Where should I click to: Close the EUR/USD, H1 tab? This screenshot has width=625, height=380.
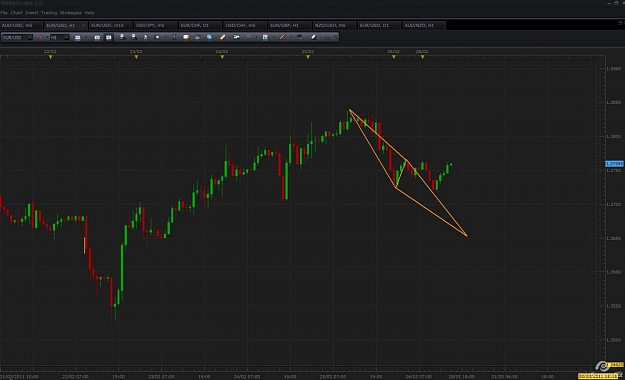tap(83, 26)
